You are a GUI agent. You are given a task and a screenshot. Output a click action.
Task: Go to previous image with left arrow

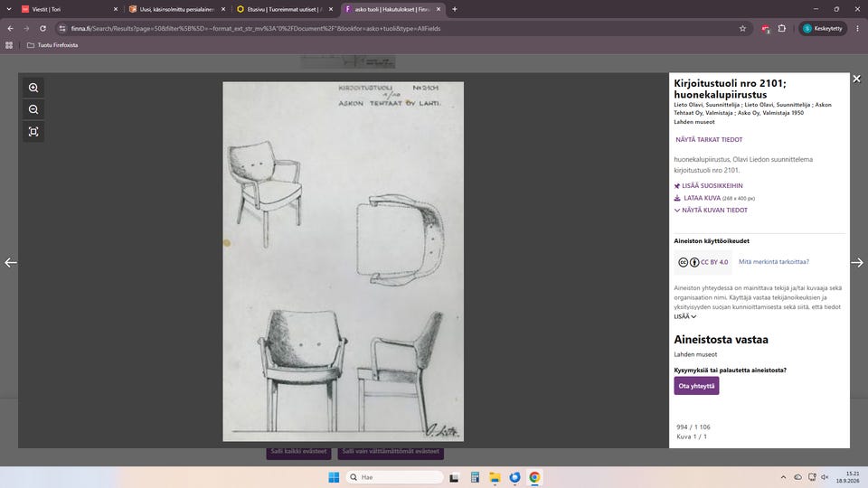pos(11,262)
